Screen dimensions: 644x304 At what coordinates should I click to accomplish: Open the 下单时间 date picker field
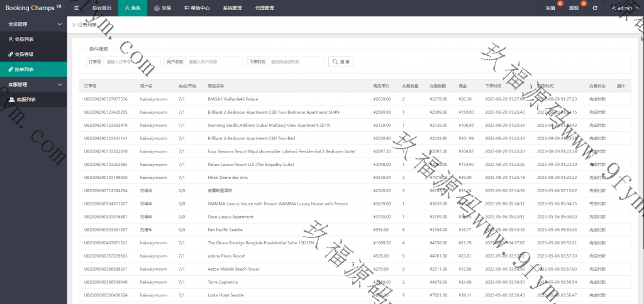pyautogui.click(x=296, y=62)
